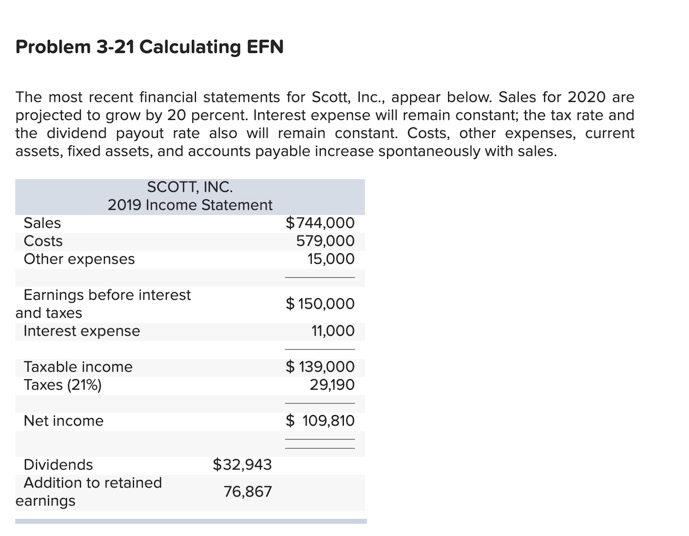Click the $744,000 sales amount

pos(320,223)
